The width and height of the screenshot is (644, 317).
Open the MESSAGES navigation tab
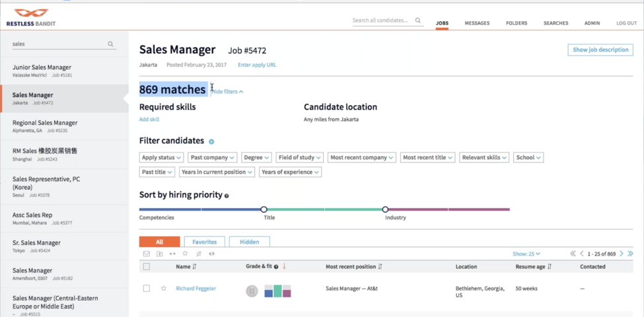click(477, 23)
